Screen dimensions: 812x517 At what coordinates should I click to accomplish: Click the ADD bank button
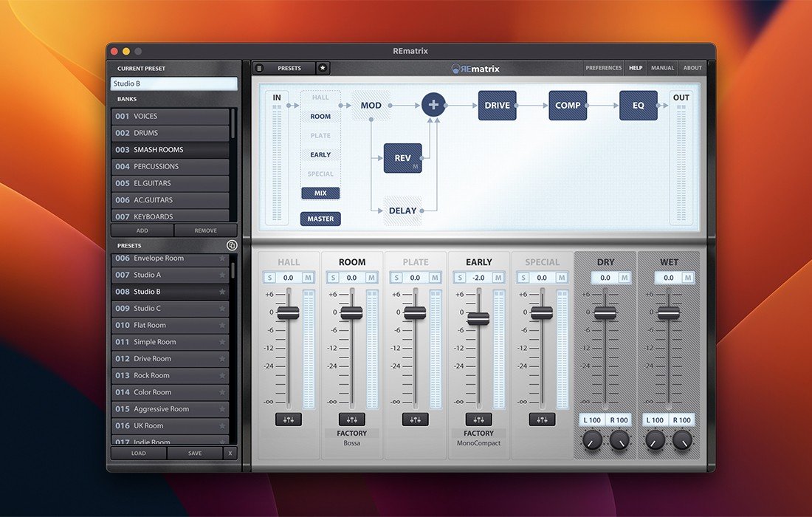142,230
